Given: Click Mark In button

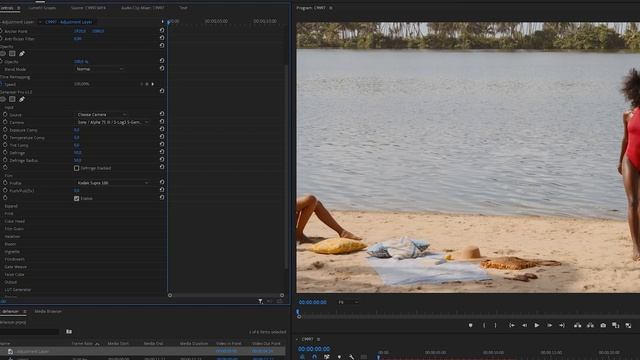Looking at the screenshot, I should [484, 325].
